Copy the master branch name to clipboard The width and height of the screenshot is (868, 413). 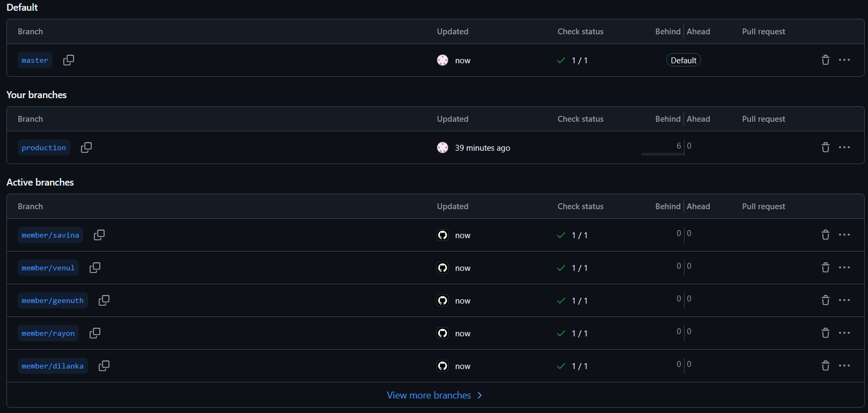pyautogui.click(x=69, y=60)
